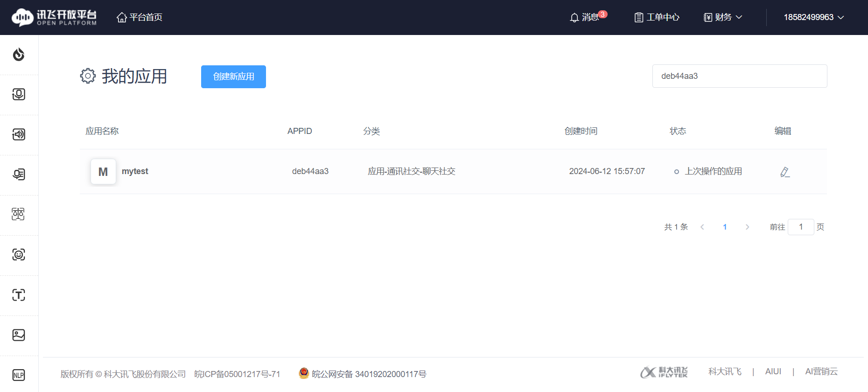Click the 分类 column header

pyautogui.click(x=371, y=131)
